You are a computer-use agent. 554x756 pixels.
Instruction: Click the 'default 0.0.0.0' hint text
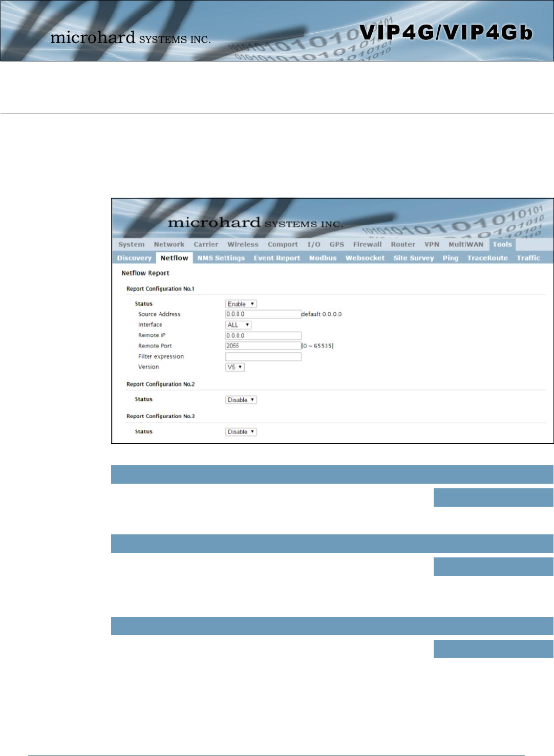pos(321,314)
